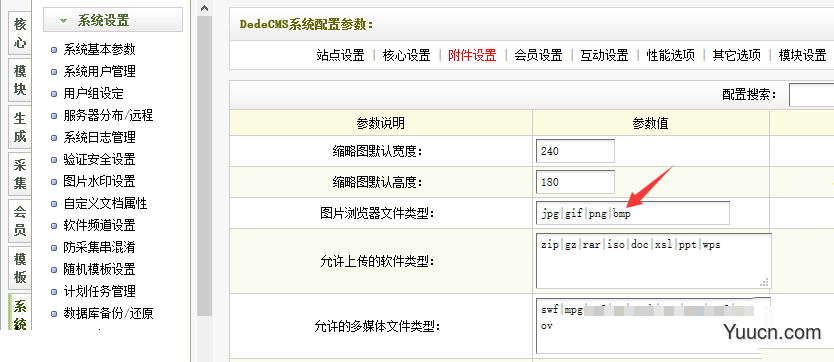Viewport: 834px width, 362px height.
Task: Switch to the 生成 side tab
Action: click(x=20, y=127)
